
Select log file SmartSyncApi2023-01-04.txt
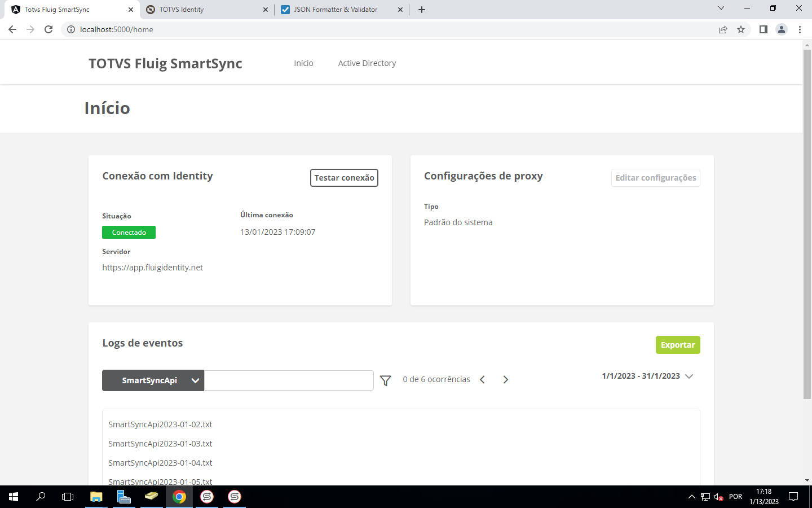(160, 463)
